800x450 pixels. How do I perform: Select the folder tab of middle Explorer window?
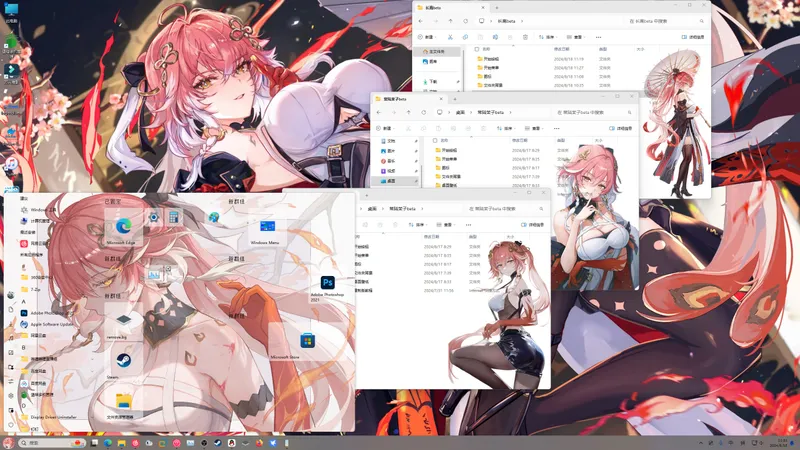(408, 99)
